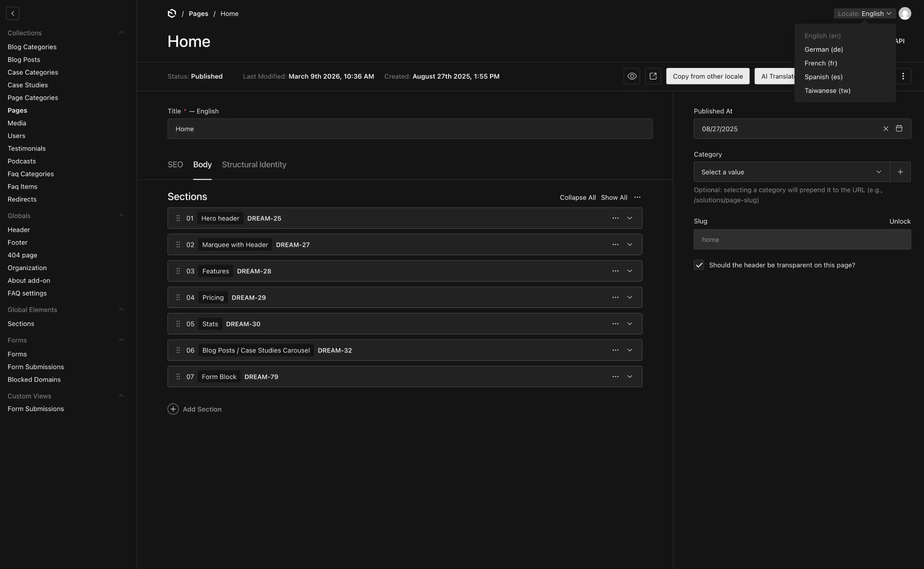Expand the Marquee with Header section
This screenshot has width=924, height=569.
point(629,244)
